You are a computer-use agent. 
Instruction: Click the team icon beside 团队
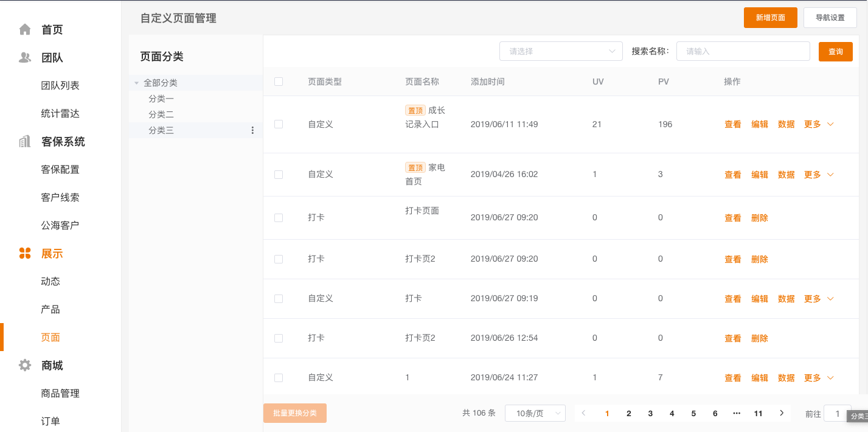(x=25, y=57)
